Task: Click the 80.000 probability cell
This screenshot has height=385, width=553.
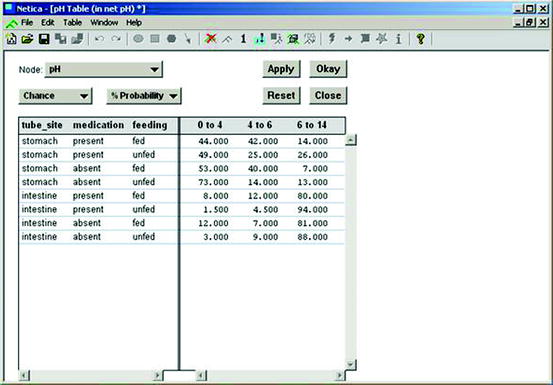Action: tap(313, 196)
